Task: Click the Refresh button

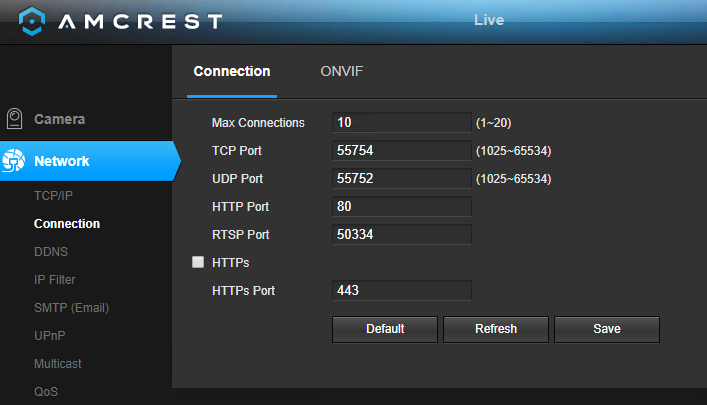Action: (x=496, y=329)
